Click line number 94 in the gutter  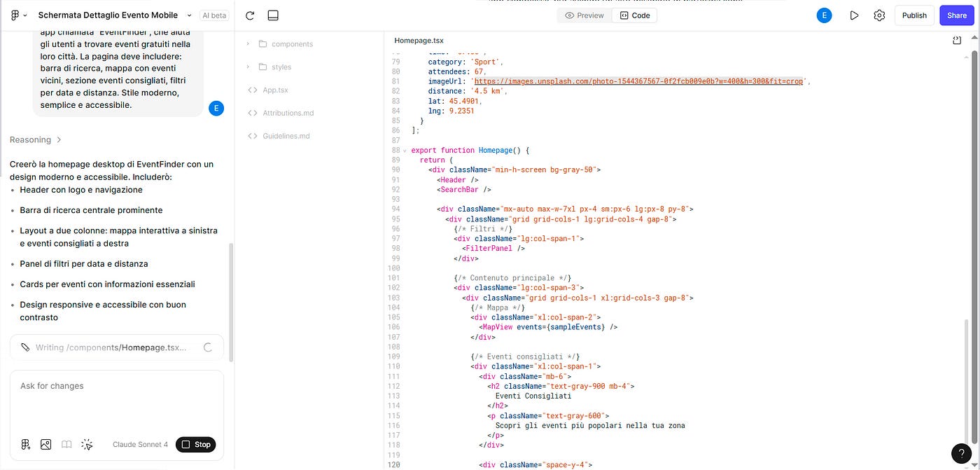[396, 209]
